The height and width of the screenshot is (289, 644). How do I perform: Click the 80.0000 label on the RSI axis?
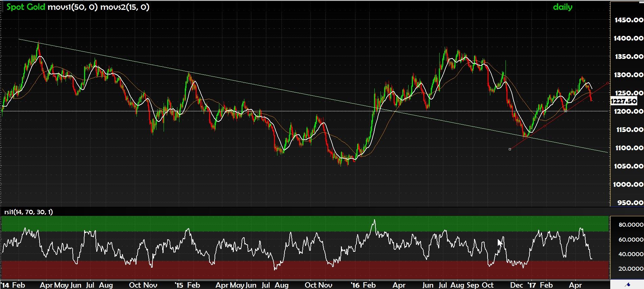[x=630, y=225]
